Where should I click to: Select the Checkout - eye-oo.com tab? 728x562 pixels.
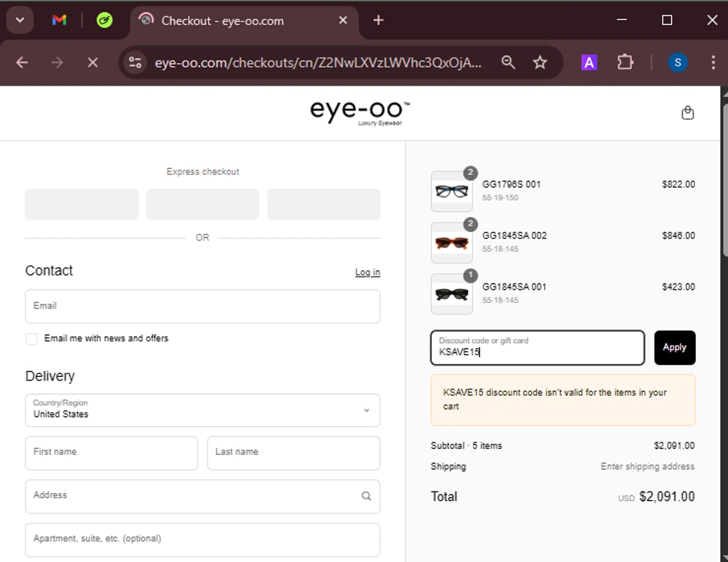[x=244, y=20]
